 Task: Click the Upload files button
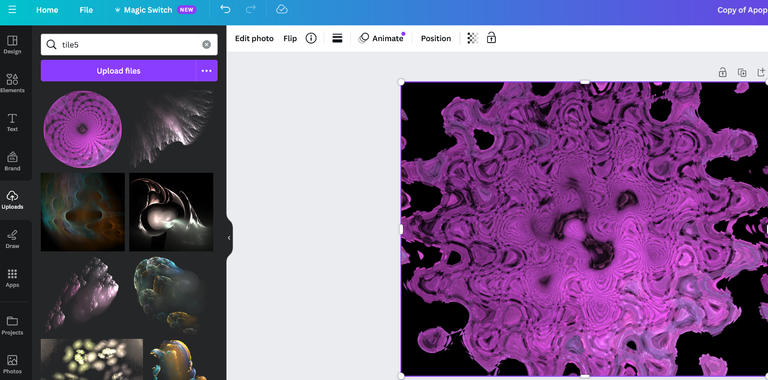click(x=118, y=71)
